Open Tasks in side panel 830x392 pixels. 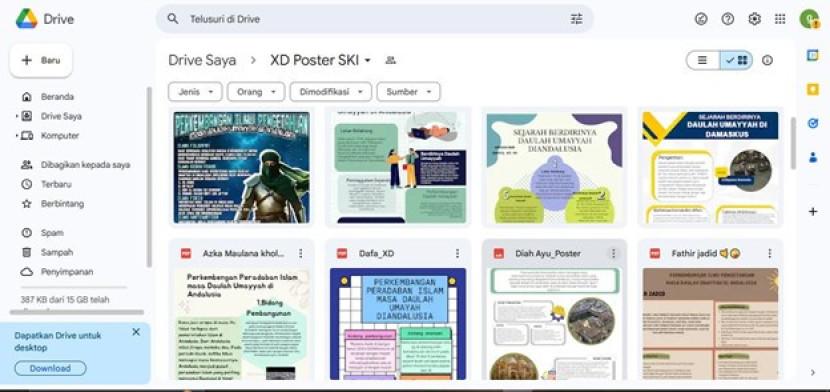[x=813, y=123]
